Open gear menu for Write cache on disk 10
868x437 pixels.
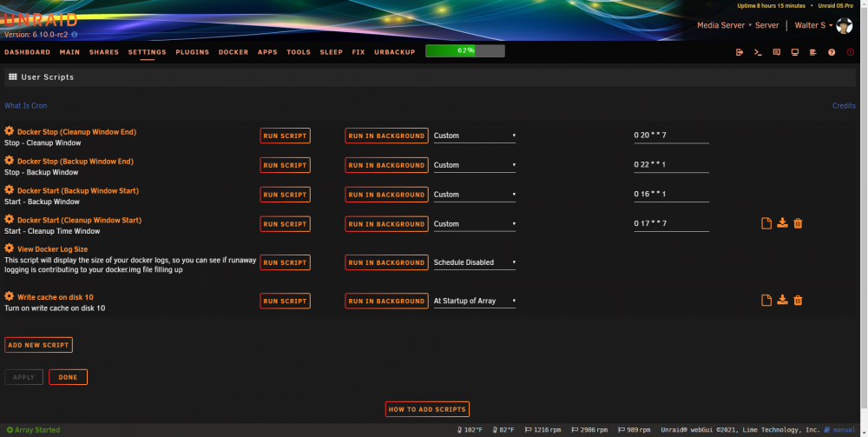(x=10, y=296)
